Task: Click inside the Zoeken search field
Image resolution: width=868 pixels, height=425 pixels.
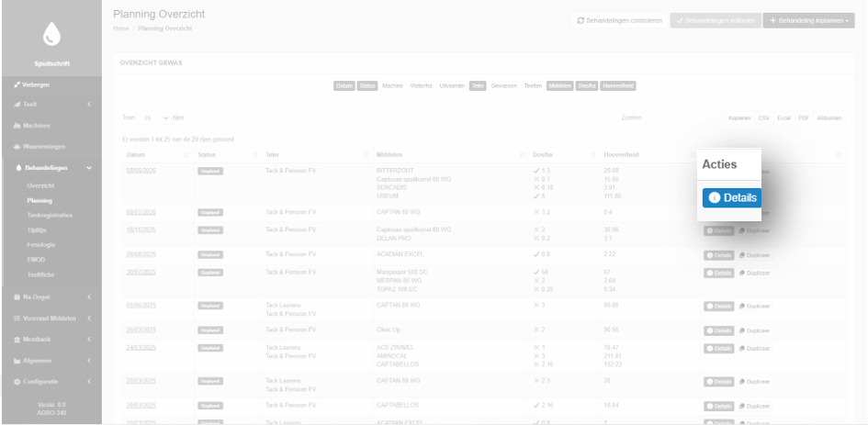Action: click(x=683, y=117)
